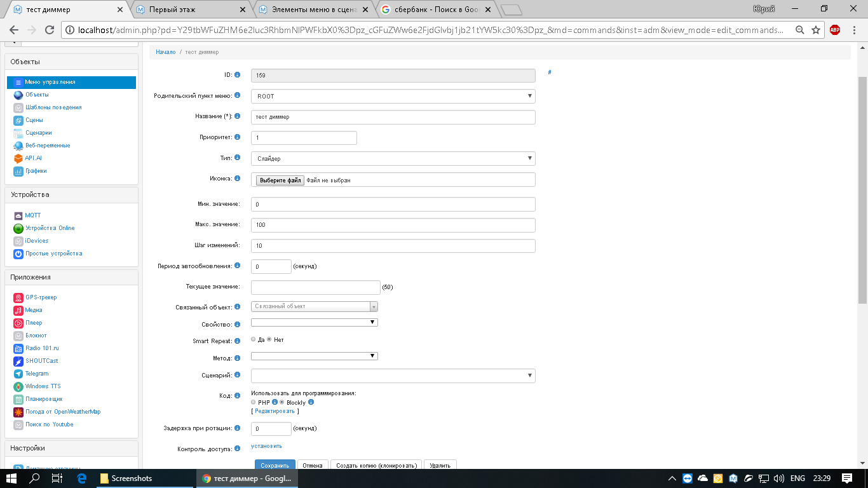Select the Да radio for Smart Repeat
The image size is (868, 488).
pyautogui.click(x=254, y=339)
